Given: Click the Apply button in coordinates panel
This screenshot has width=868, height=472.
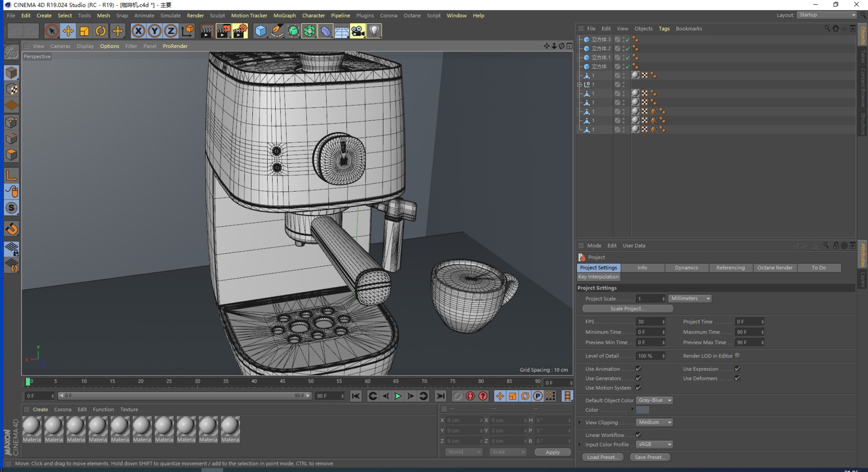Looking at the screenshot, I should 552,452.
